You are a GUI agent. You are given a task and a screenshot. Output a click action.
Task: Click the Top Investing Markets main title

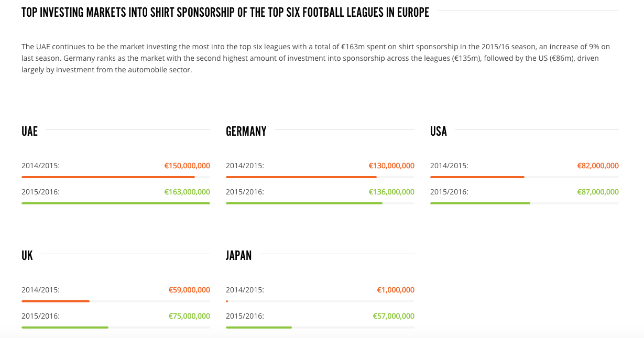point(225,12)
